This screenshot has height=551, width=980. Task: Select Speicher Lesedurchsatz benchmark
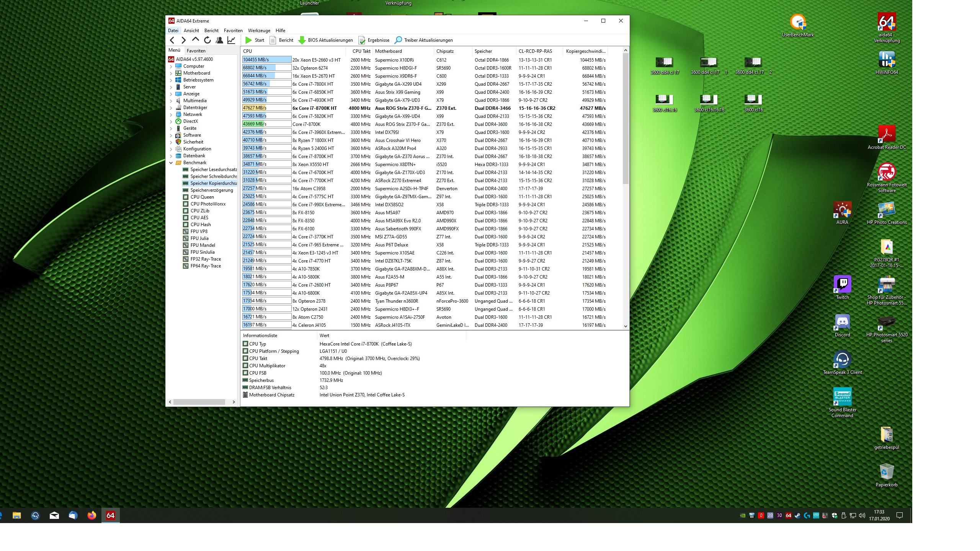pos(210,170)
